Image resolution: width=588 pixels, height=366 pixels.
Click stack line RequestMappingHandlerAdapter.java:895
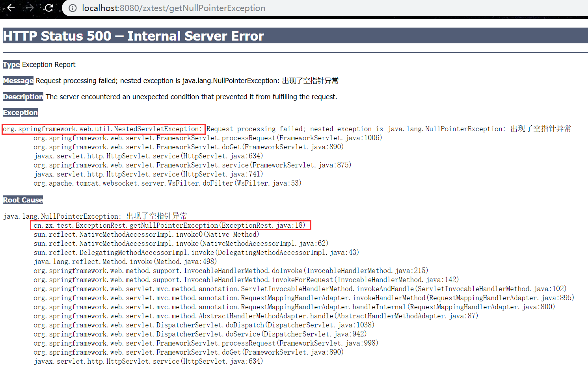[x=304, y=298]
